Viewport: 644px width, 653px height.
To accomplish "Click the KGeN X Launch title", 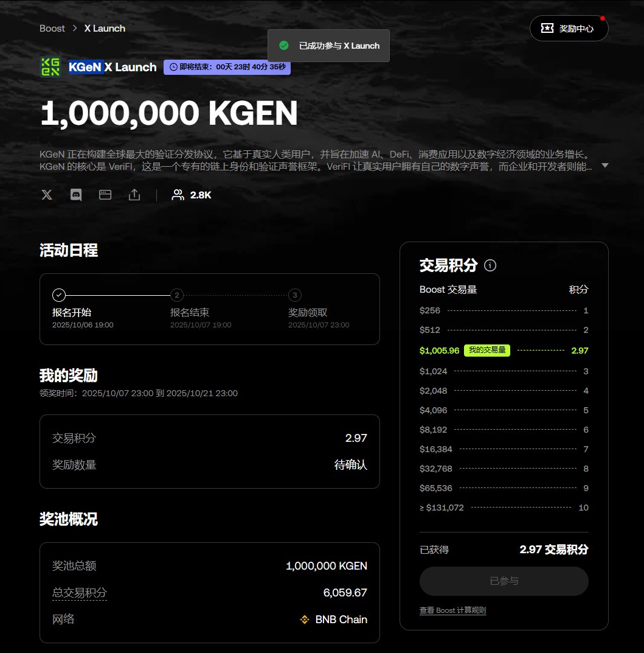I will click(113, 67).
